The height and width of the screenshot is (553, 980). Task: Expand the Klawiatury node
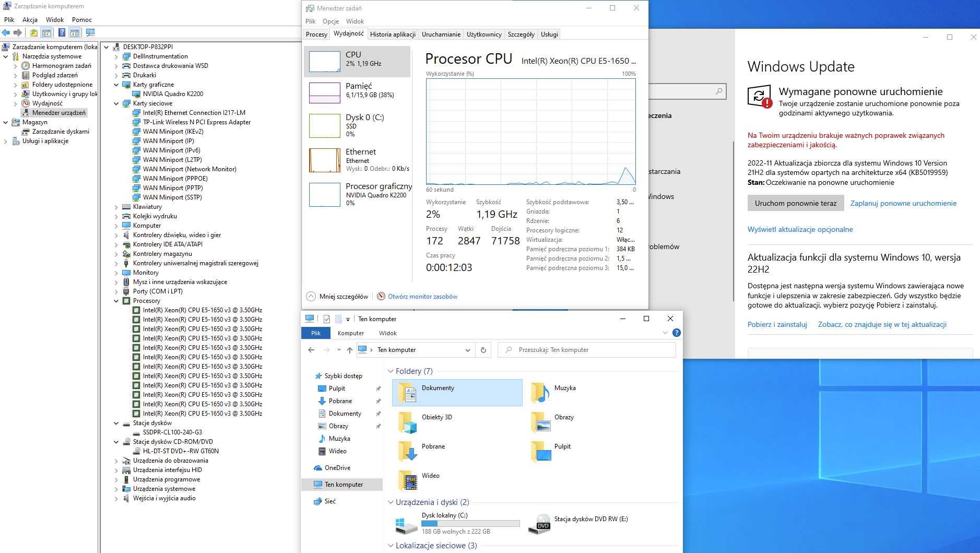pyautogui.click(x=116, y=207)
